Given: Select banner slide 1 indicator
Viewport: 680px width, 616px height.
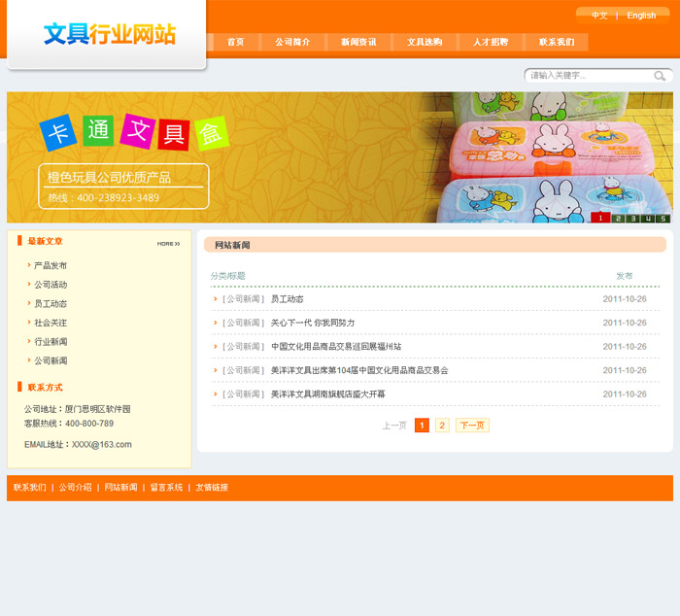Looking at the screenshot, I should (x=600, y=219).
